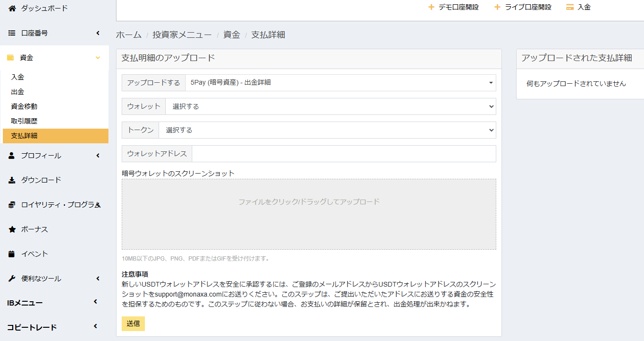Click the 口座番号 list icon

pos(12,33)
